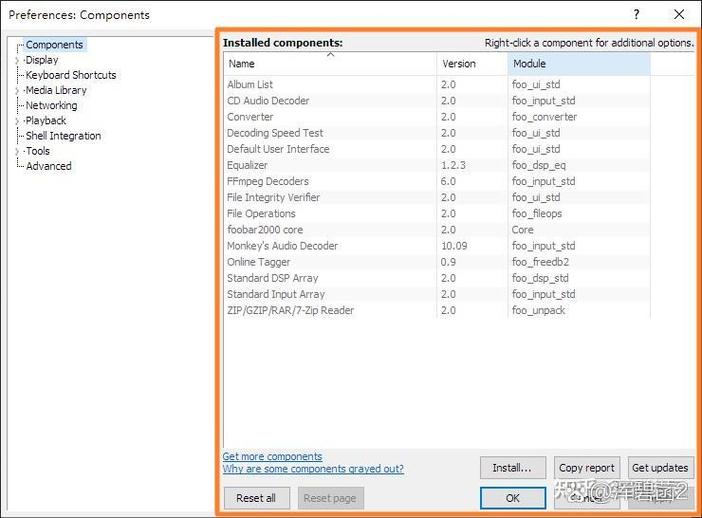Viewport: 702px width, 518px height.
Task: Select the Standard Input Array component
Action: point(437,294)
